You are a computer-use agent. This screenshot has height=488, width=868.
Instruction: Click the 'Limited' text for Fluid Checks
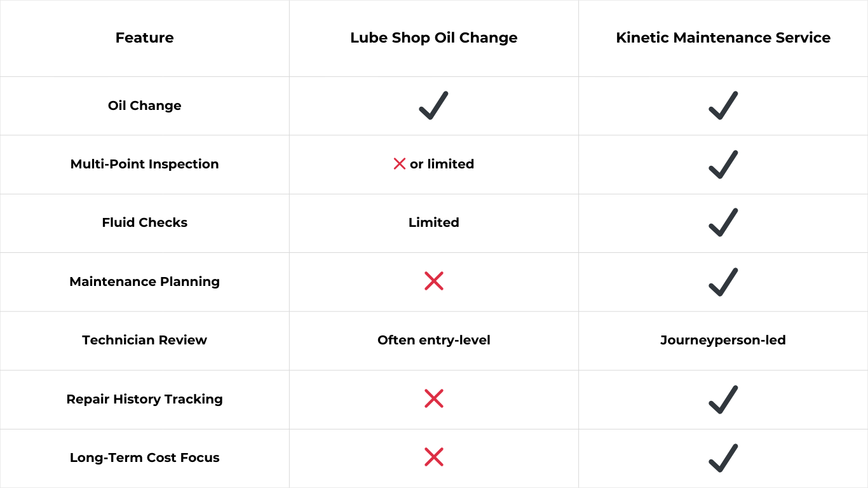pyautogui.click(x=434, y=222)
